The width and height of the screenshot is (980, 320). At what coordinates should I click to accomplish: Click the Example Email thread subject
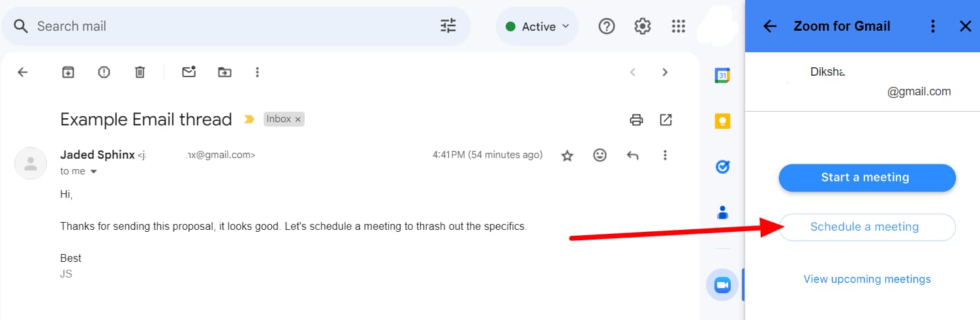[146, 120]
